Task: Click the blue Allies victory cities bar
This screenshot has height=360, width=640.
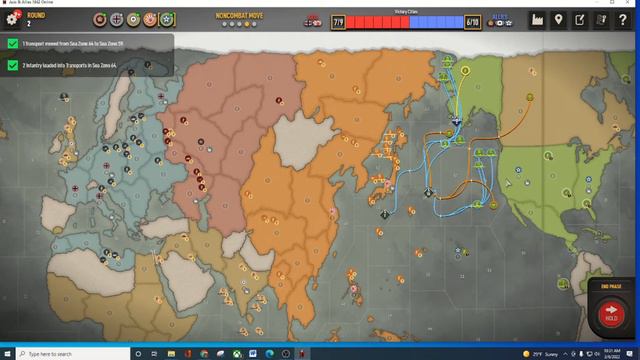Action: coord(436,22)
